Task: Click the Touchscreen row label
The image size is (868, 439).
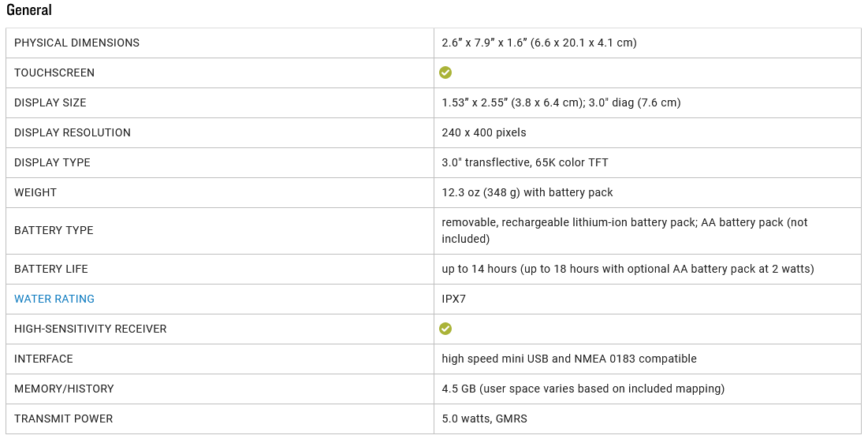Action: pyautogui.click(x=54, y=73)
